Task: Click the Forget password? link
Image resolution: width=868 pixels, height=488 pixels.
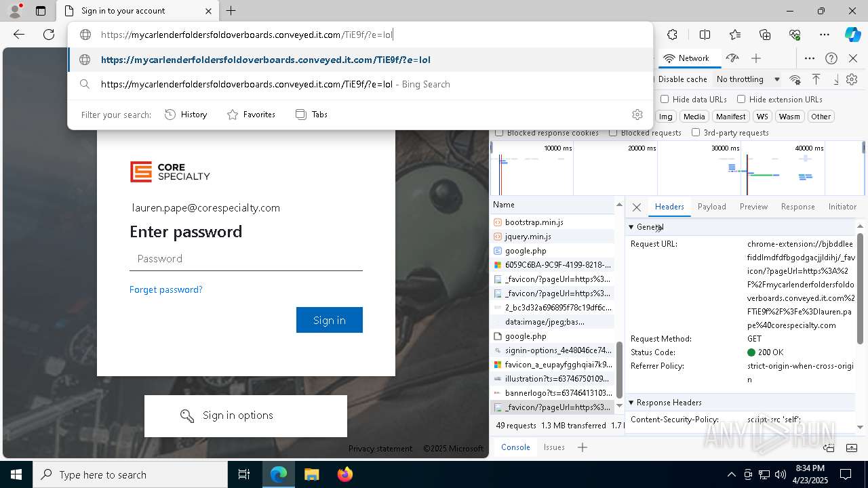Action: coord(166,289)
